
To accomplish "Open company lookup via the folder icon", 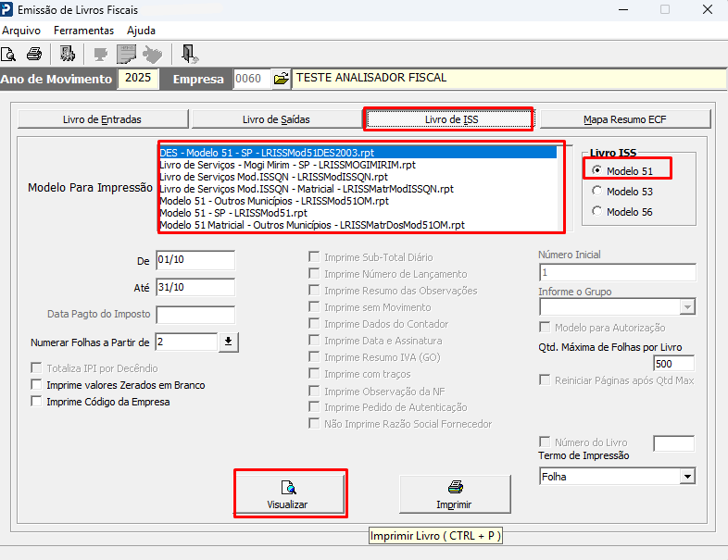I will click(281, 79).
